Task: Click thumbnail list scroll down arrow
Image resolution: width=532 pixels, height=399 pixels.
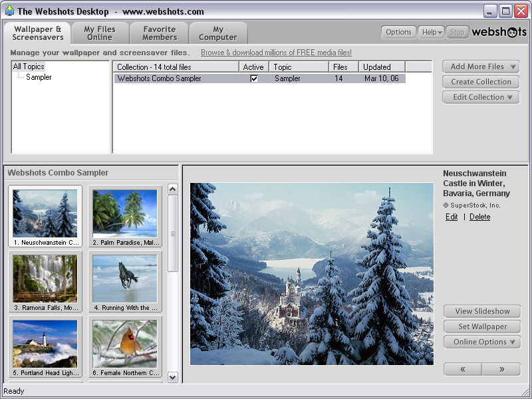Action: 173,377
